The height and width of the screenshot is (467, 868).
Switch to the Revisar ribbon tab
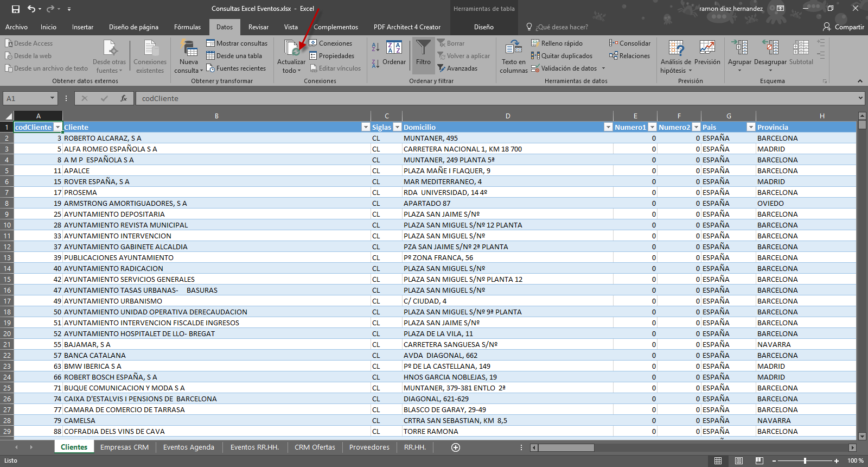point(258,27)
